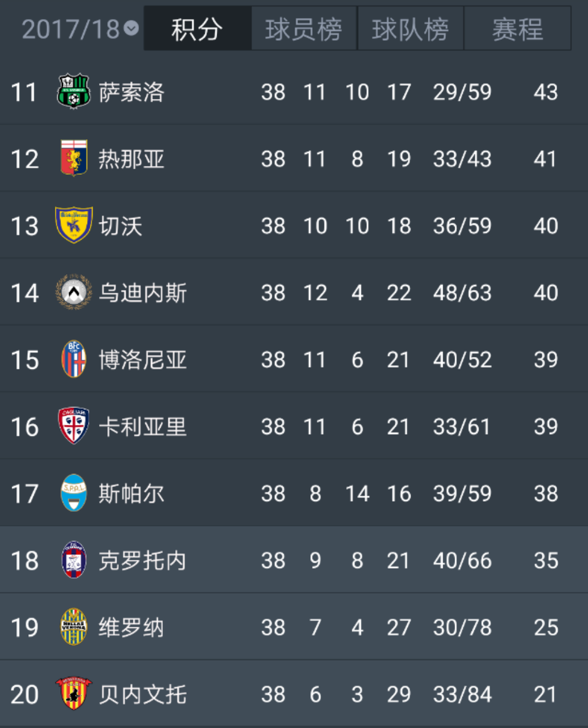Click the Chievo (切沃) club crest

pyautogui.click(x=73, y=225)
